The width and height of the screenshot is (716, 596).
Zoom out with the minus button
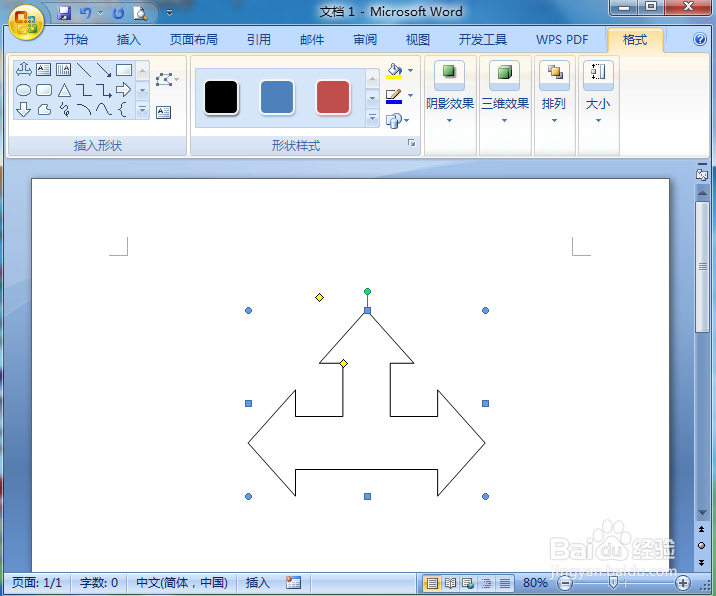[x=564, y=583]
